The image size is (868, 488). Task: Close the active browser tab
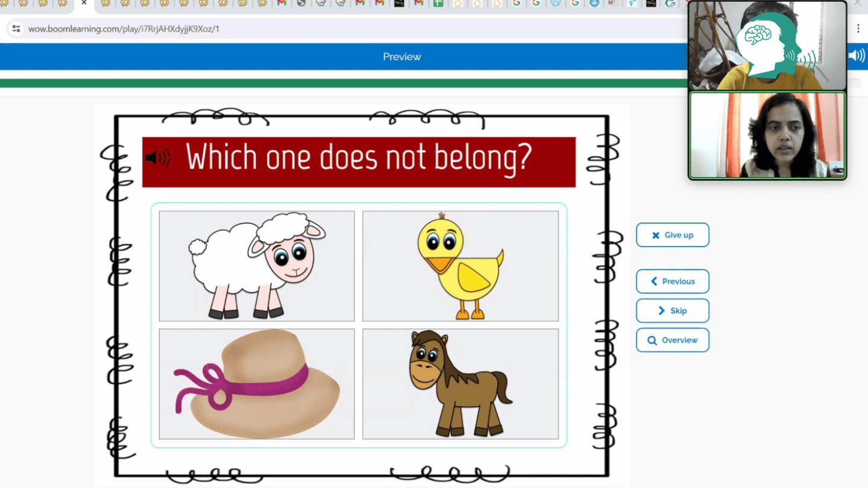tap(84, 3)
